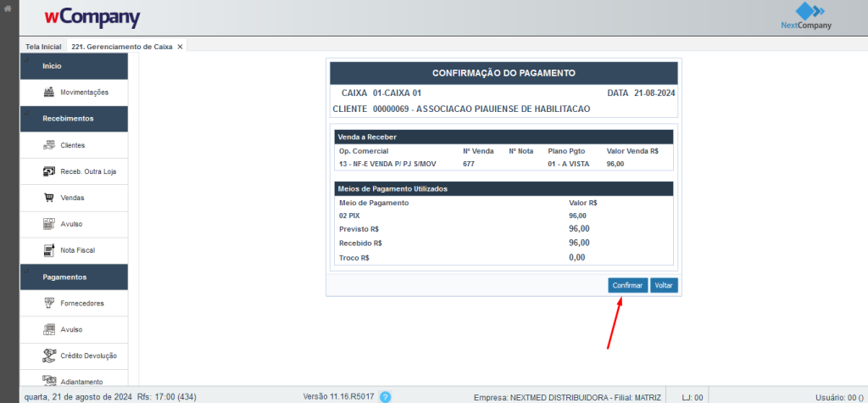The width and height of the screenshot is (868, 403).
Task: Open Vendas with the cart icon
Action: click(72, 198)
